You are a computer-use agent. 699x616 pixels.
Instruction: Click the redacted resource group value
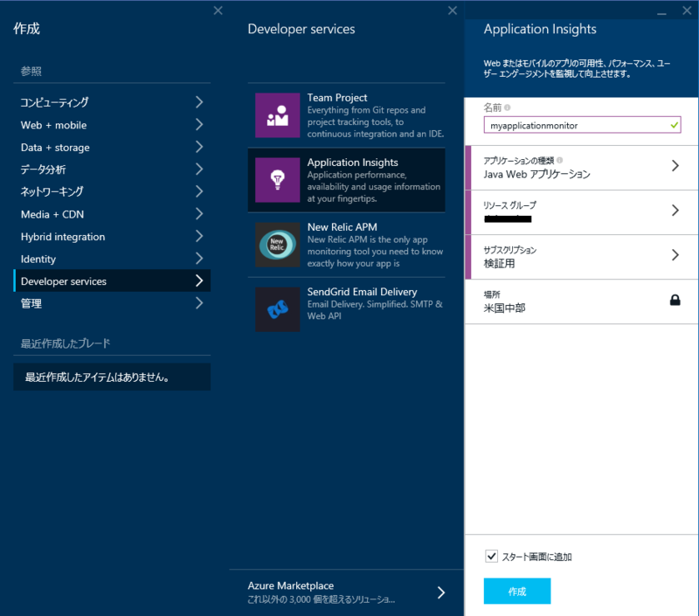(508, 218)
